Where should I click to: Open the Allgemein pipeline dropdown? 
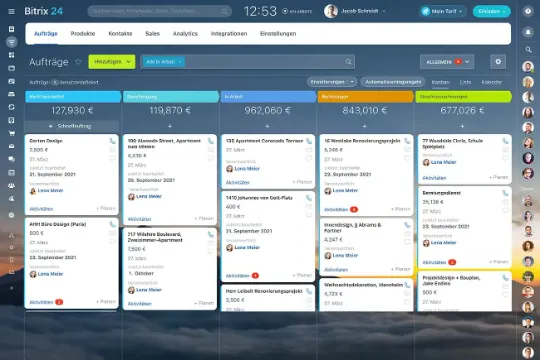tap(447, 62)
